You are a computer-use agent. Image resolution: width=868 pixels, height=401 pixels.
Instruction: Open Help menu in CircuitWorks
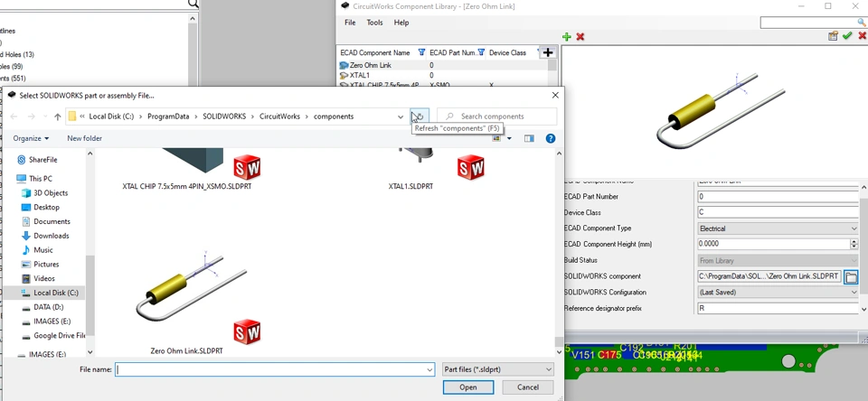[x=401, y=23]
